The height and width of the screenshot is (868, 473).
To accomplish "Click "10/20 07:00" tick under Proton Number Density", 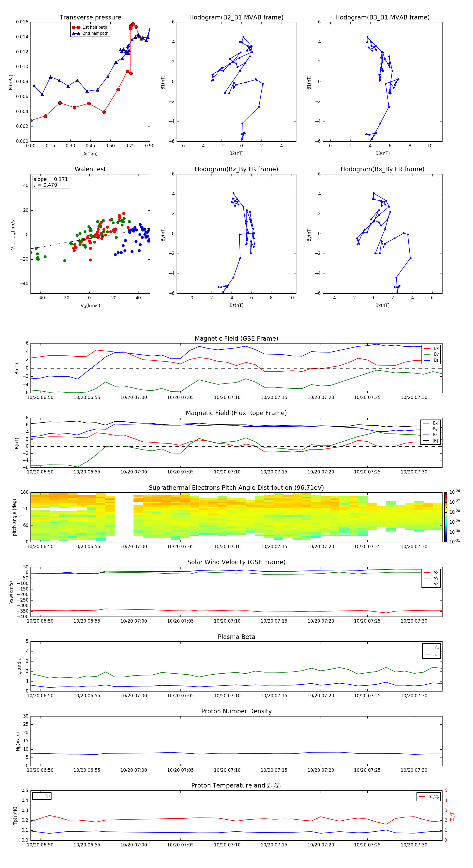I will [134, 770].
